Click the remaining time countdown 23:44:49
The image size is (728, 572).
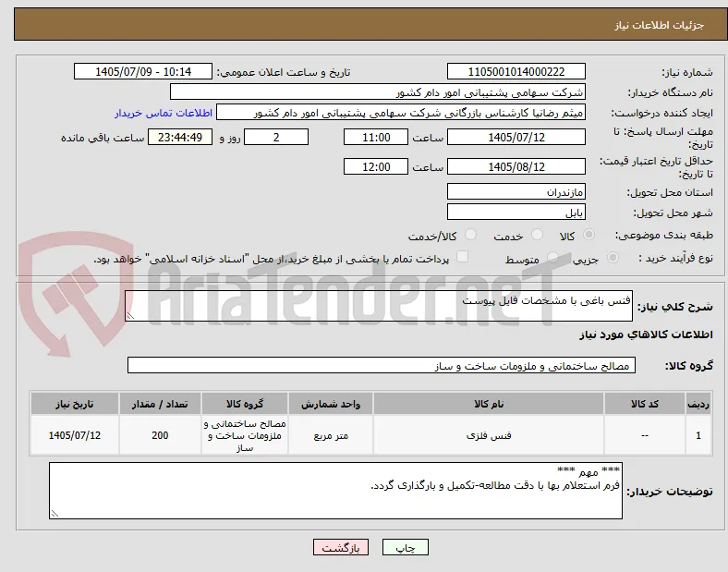(x=180, y=138)
